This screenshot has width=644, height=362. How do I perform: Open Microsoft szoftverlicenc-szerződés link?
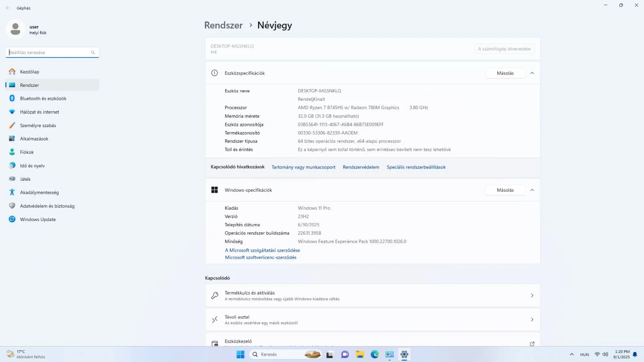click(261, 258)
